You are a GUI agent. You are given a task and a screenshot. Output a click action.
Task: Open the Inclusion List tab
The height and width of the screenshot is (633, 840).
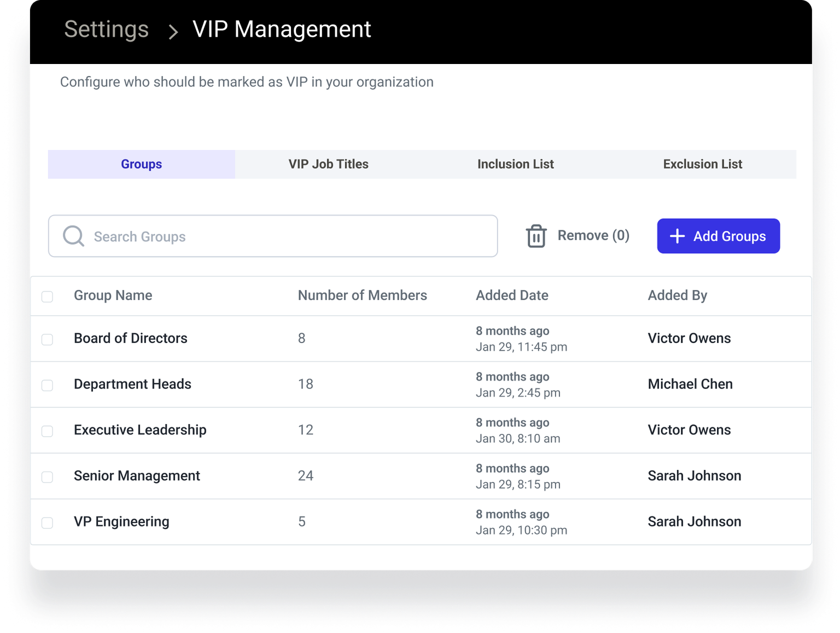coord(515,164)
